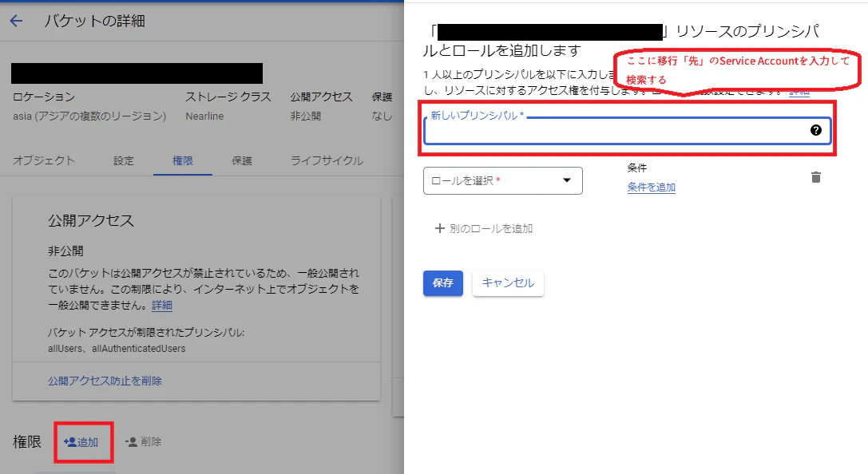The width and height of the screenshot is (868, 474).
Task: Click the asia (アジアの複数のリージョン) location value
Action: (x=89, y=117)
